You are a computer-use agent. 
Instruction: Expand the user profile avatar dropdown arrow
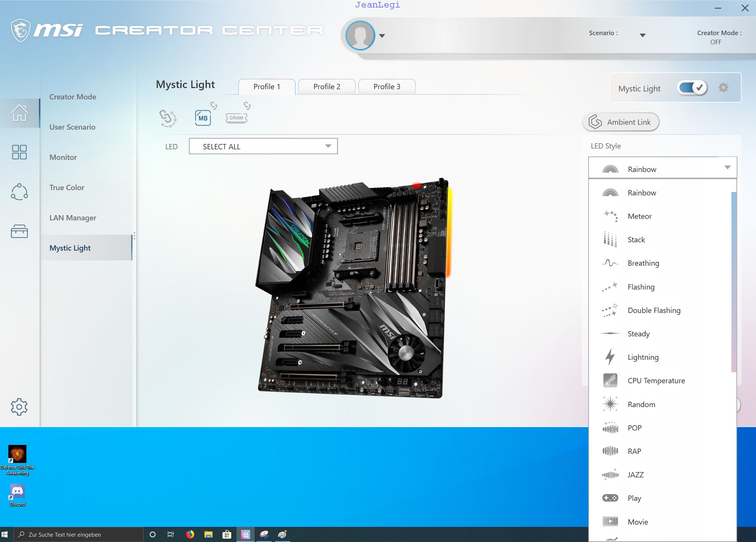click(382, 36)
